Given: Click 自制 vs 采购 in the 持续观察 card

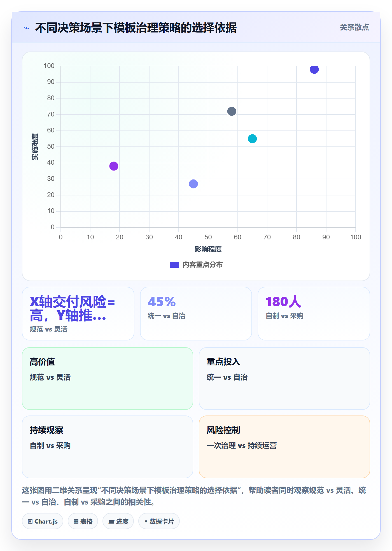Looking at the screenshot, I should (50, 445).
